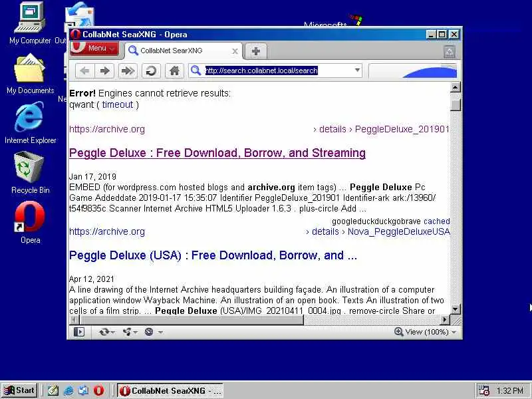The height and width of the screenshot is (399, 532).
Task: Open Peggle Deluxe (USA) result link
Action: (x=213, y=255)
